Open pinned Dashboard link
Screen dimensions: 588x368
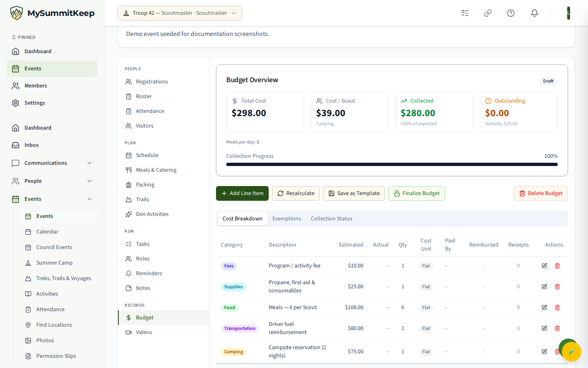(x=52, y=52)
